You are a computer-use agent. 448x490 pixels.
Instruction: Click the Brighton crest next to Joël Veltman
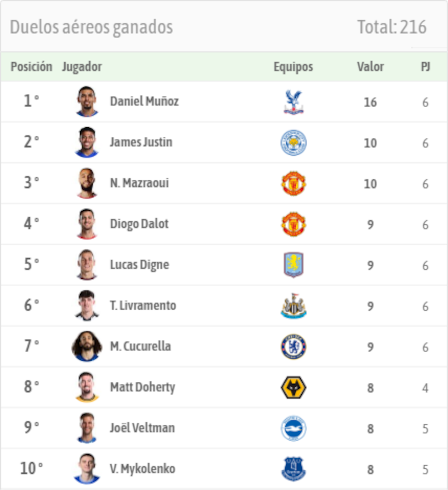tap(294, 428)
